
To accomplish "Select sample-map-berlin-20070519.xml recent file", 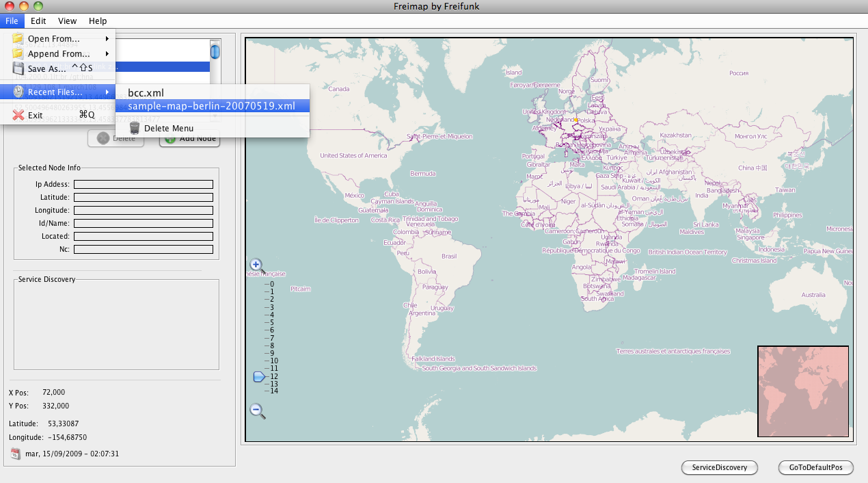I will click(x=211, y=106).
